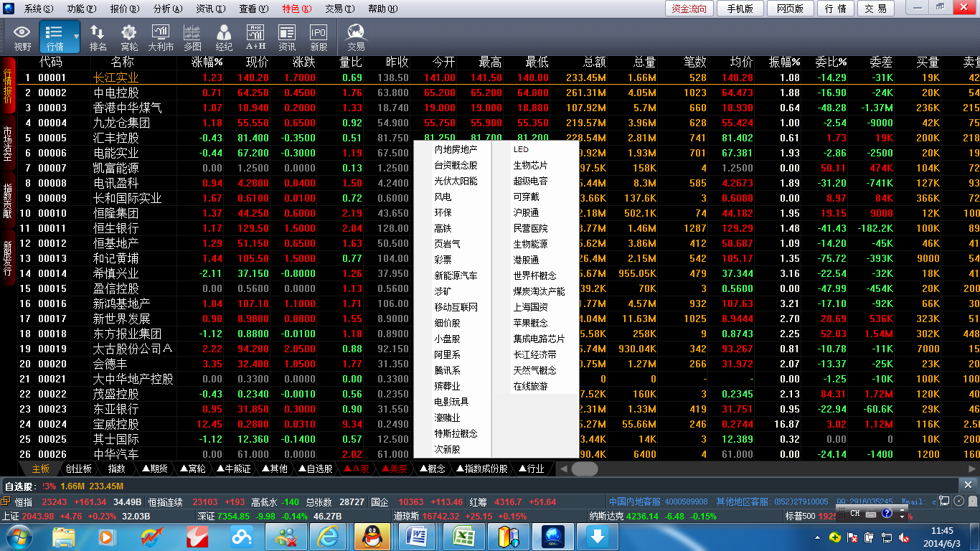The image size is (980, 551).
Task: Click the Windows Start button
Action: pos(18,537)
